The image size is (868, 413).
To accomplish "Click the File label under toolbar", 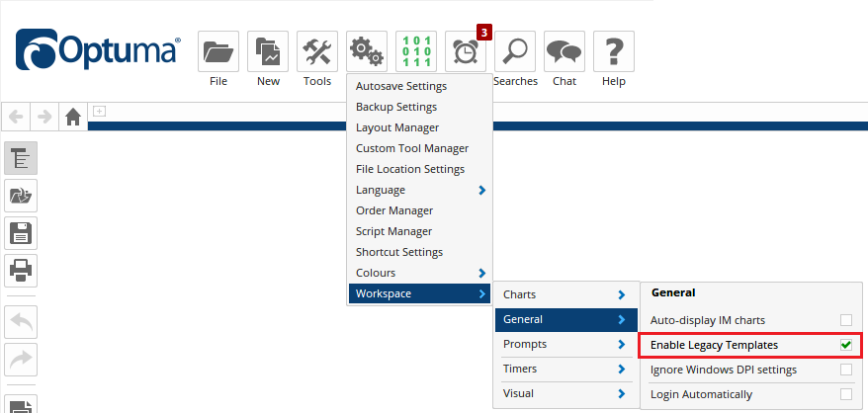I will coord(218,81).
